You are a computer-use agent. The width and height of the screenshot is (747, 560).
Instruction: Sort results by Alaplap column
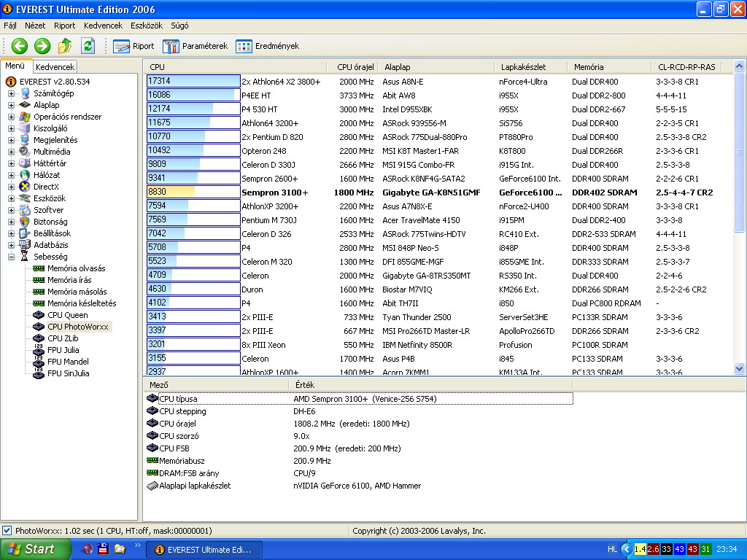point(435,67)
